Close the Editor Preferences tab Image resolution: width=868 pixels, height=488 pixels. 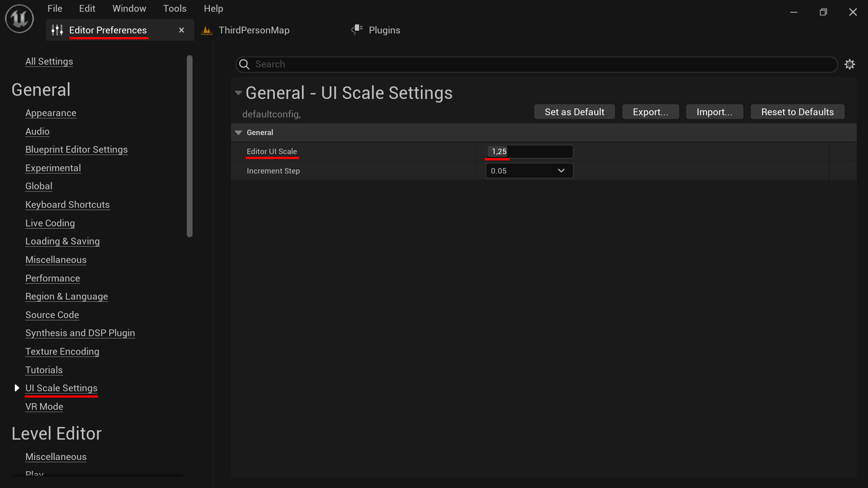tap(181, 30)
